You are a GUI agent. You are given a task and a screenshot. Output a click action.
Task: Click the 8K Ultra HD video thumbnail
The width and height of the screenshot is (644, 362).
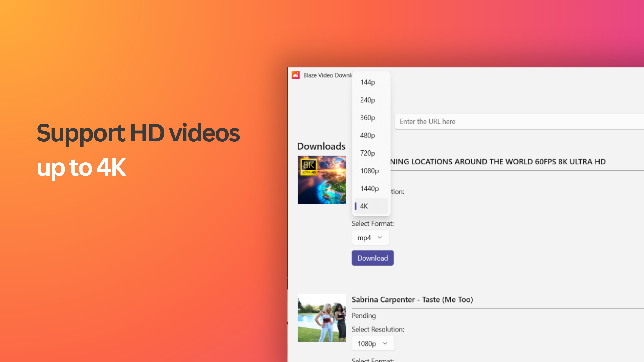coord(321,180)
